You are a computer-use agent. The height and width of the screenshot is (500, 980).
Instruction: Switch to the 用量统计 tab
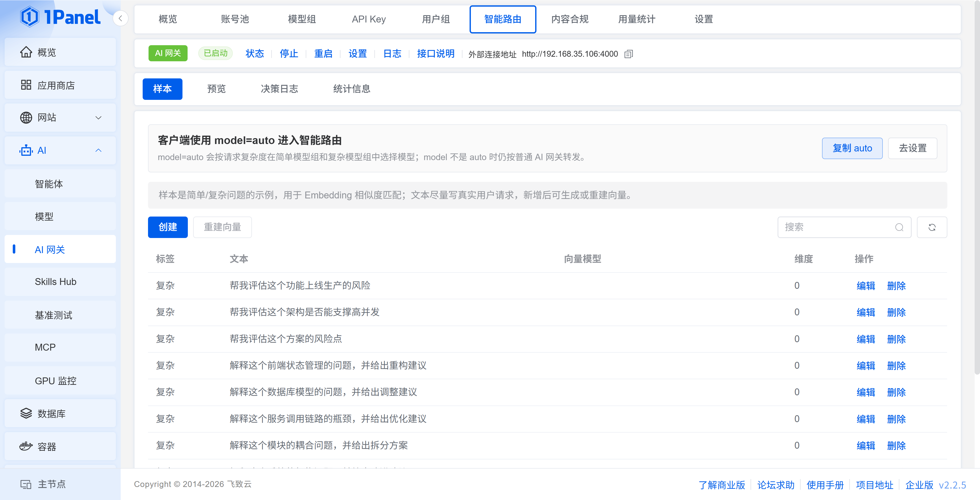tap(636, 19)
